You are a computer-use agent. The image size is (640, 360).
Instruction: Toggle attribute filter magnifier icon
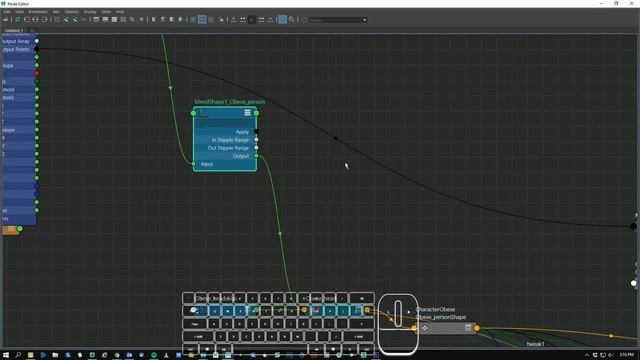pyautogui.click(x=132, y=20)
